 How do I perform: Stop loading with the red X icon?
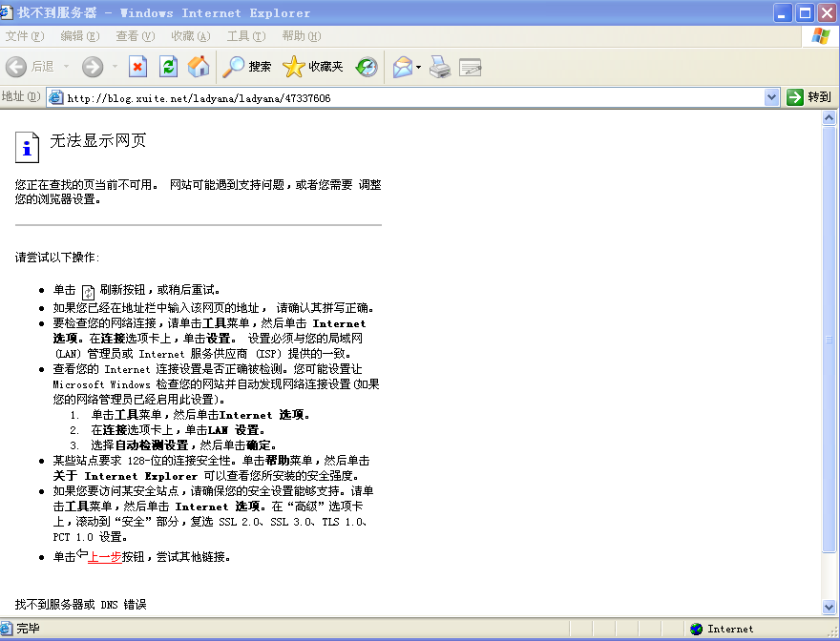point(137,67)
